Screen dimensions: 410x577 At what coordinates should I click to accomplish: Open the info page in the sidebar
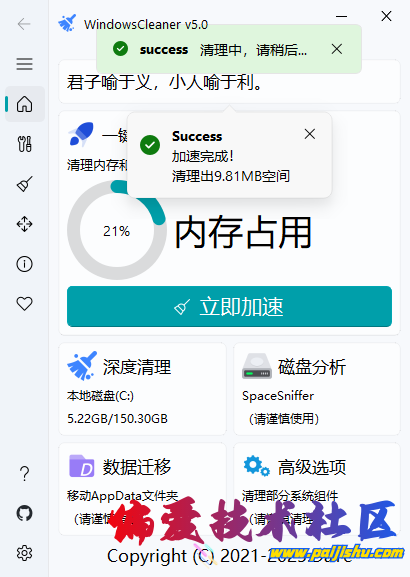(25, 264)
